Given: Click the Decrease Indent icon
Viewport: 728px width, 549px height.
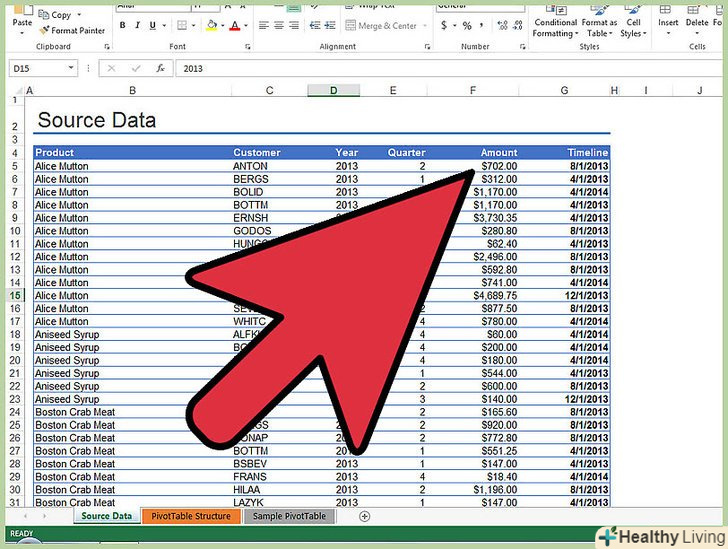Looking at the screenshot, I should pyautogui.click(x=315, y=26).
